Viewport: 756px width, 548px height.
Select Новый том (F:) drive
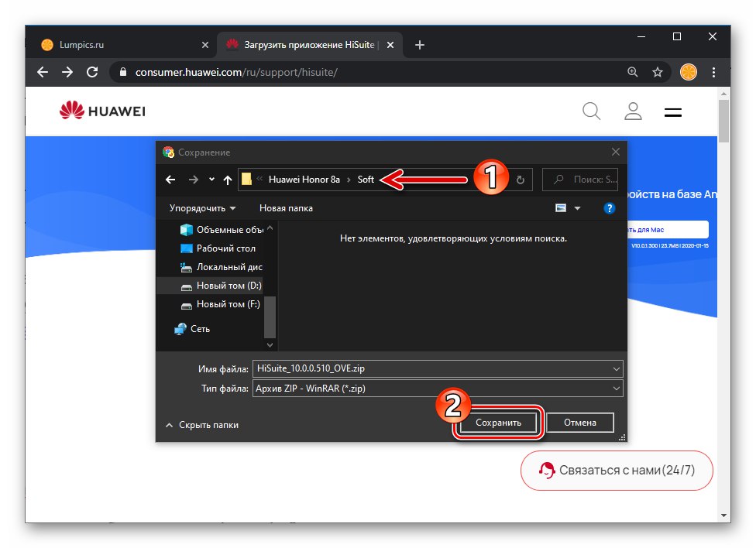[x=220, y=304]
